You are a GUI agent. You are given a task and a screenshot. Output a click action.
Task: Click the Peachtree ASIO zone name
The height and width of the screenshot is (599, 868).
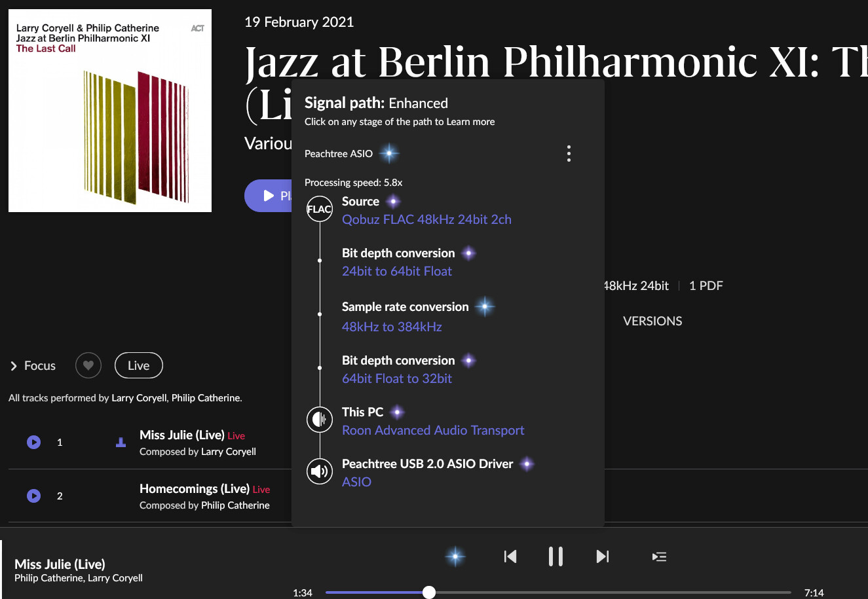coord(339,154)
